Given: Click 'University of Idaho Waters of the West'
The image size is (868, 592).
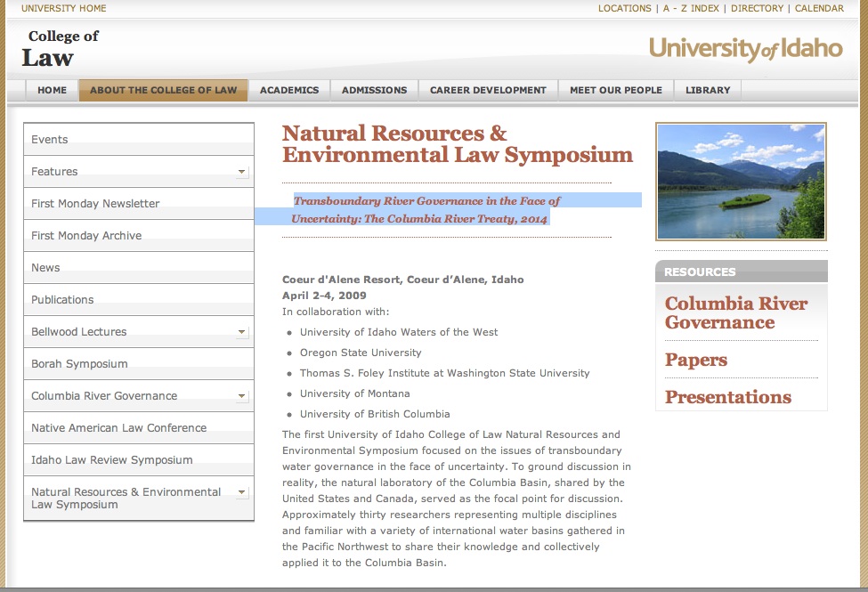Looking at the screenshot, I should pos(399,332).
